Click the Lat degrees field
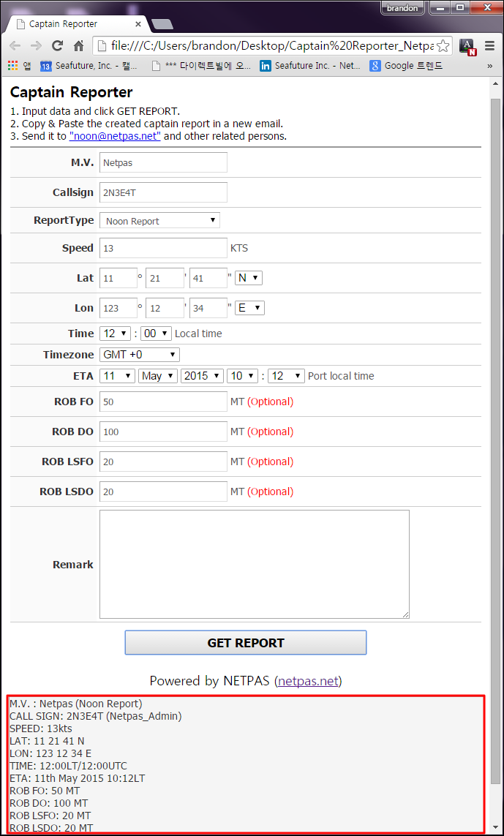Viewport: 504px width, 836px height. point(119,278)
